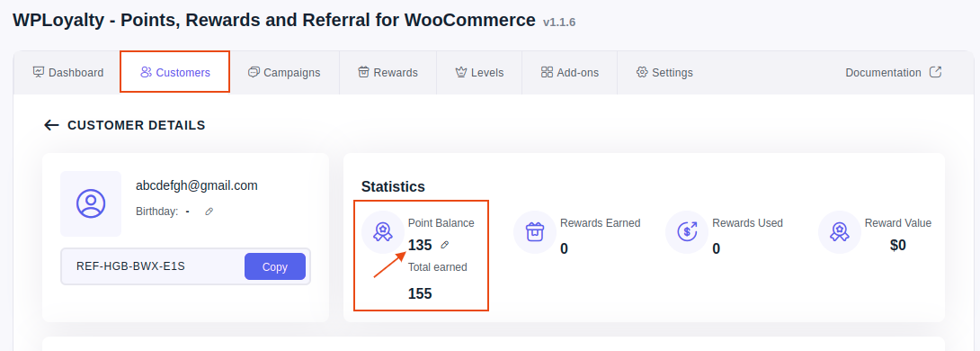980x351 pixels.
Task: Open the Campaigns tab
Action: pos(284,73)
